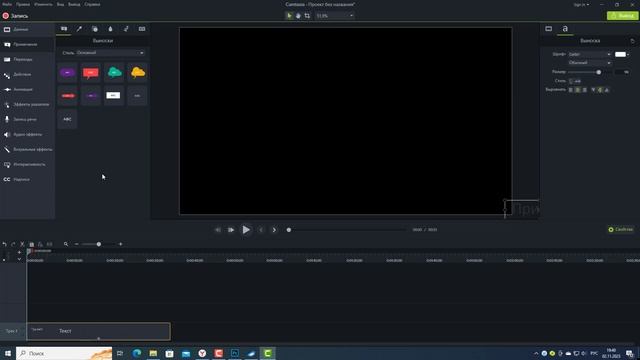640x360 pixels.
Task: Choose the white rectangle callout
Action: pyautogui.click(x=113, y=96)
